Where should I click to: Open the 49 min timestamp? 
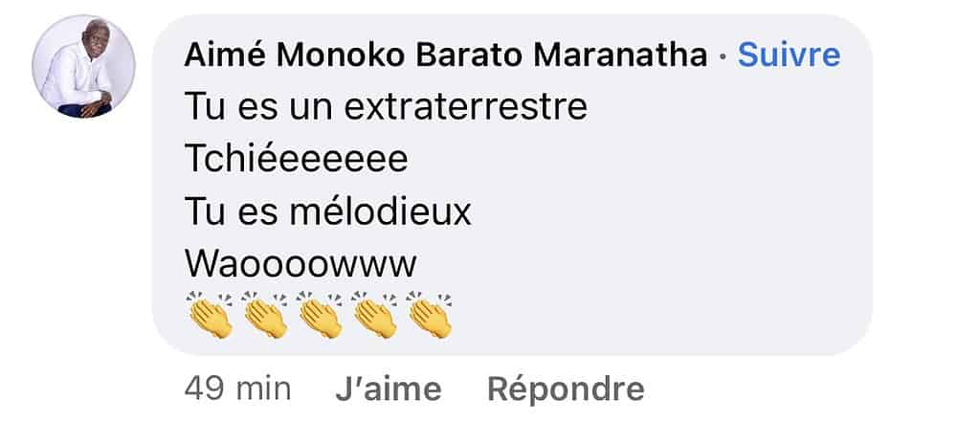tap(238, 390)
